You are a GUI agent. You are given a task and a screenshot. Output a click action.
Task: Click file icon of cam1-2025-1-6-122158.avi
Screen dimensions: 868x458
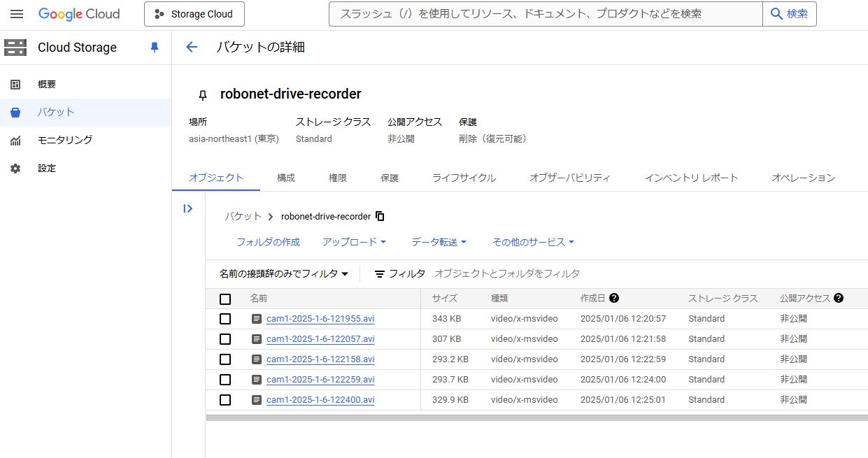[257, 359]
